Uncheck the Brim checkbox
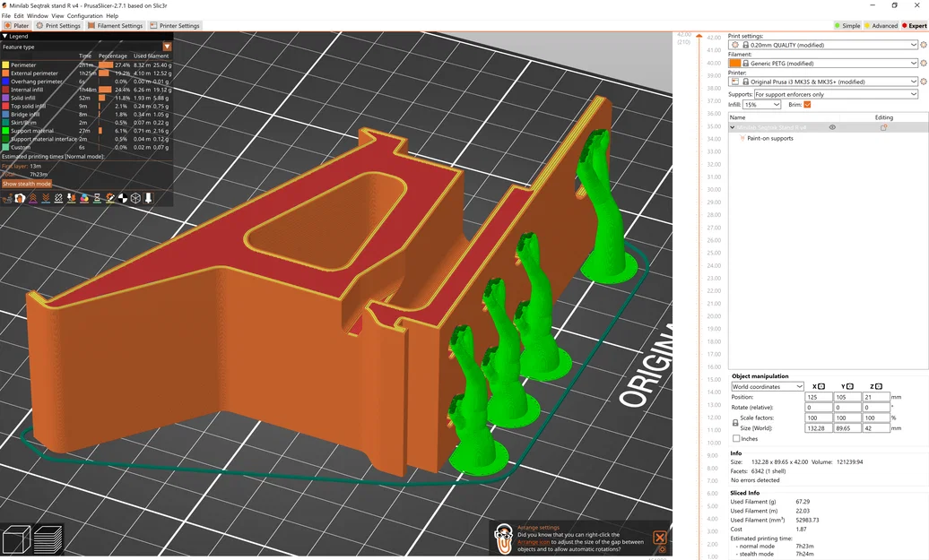This screenshot has width=929, height=560. [x=807, y=104]
